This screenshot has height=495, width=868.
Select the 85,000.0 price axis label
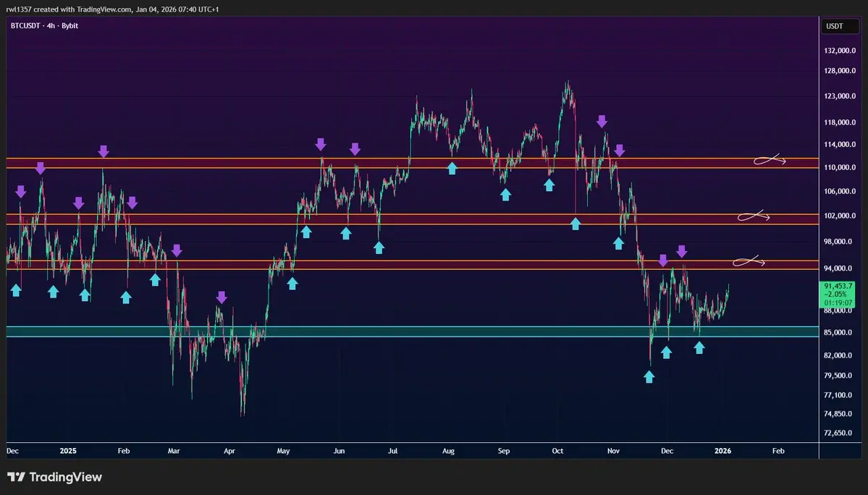(840, 333)
